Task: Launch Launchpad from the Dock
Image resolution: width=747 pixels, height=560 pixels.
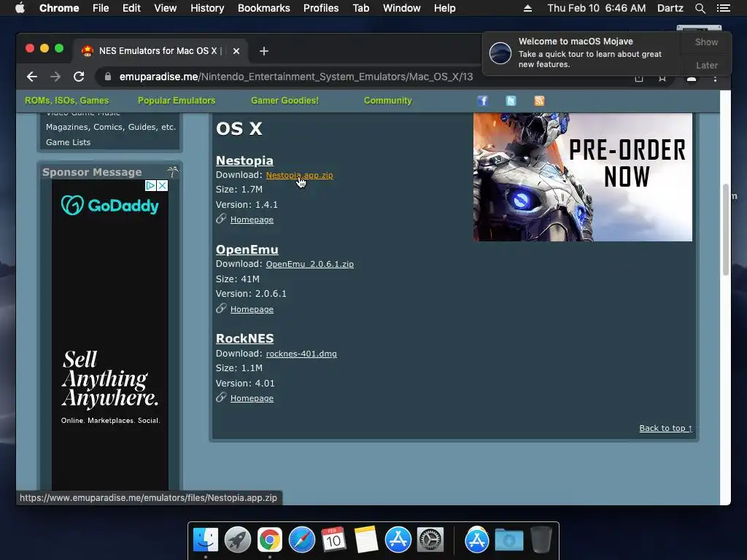Action: pos(238,540)
